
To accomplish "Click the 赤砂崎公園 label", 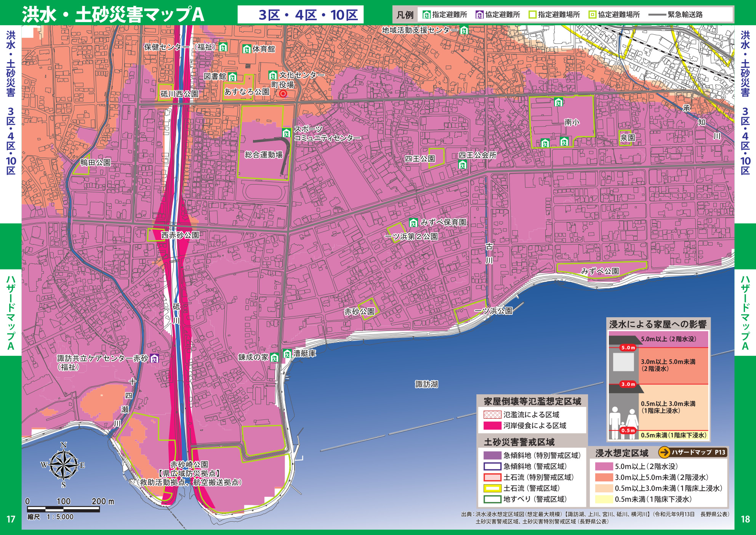I will (x=189, y=464).
